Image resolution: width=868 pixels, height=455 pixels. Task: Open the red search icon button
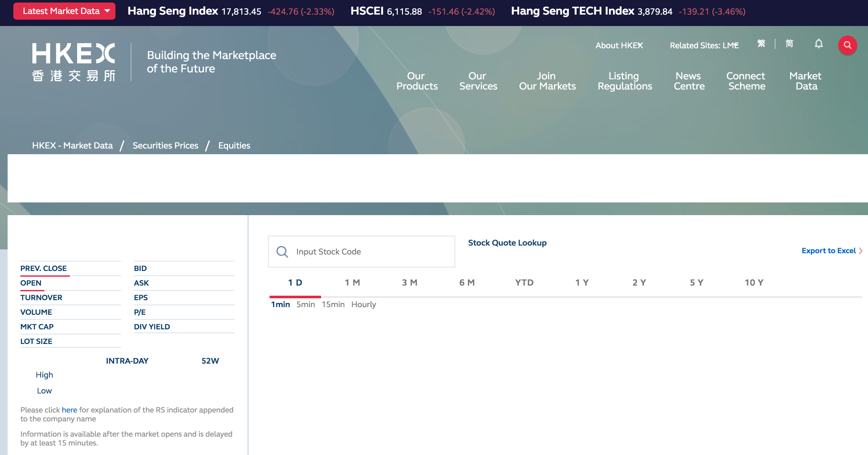click(847, 45)
